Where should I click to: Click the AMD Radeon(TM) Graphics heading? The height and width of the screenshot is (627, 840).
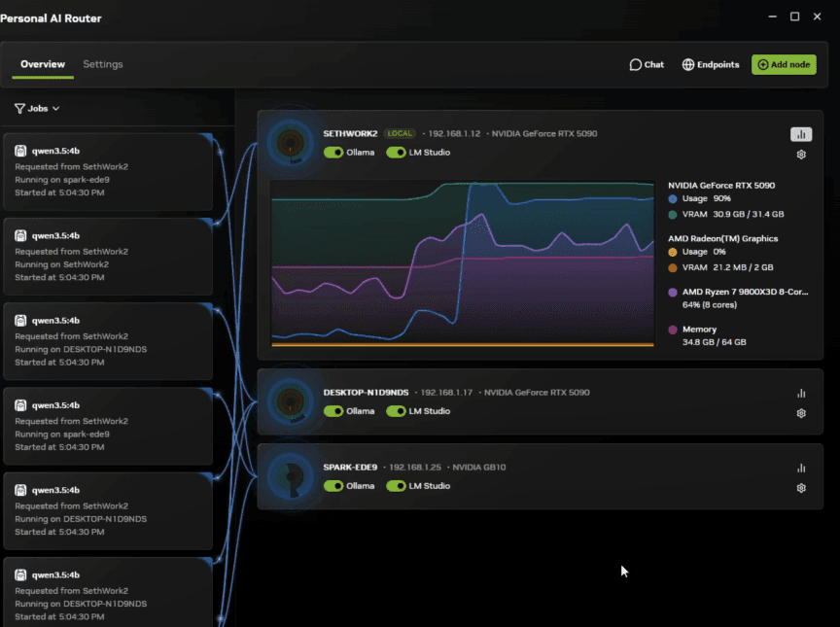pos(722,239)
